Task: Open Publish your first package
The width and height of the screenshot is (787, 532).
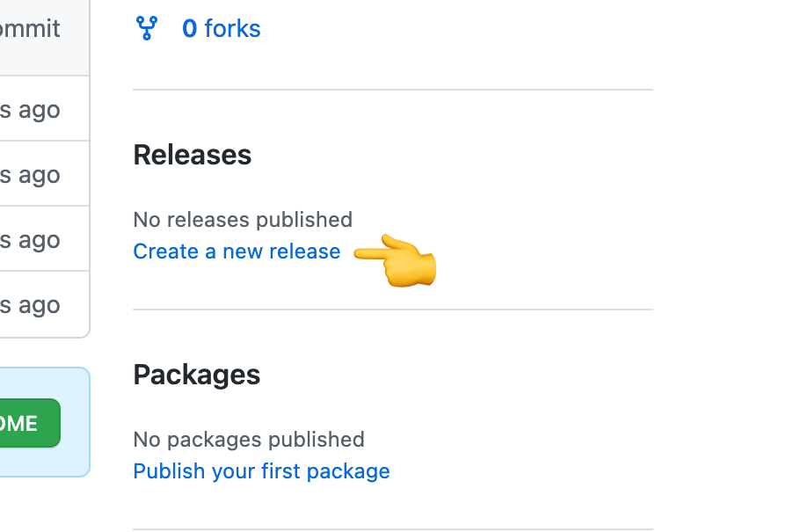Action: click(260, 471)
